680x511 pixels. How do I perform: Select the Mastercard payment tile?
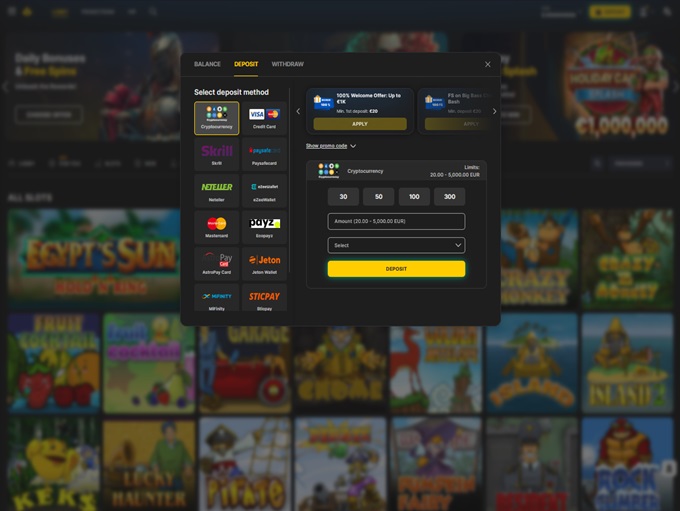click(216, 227)
